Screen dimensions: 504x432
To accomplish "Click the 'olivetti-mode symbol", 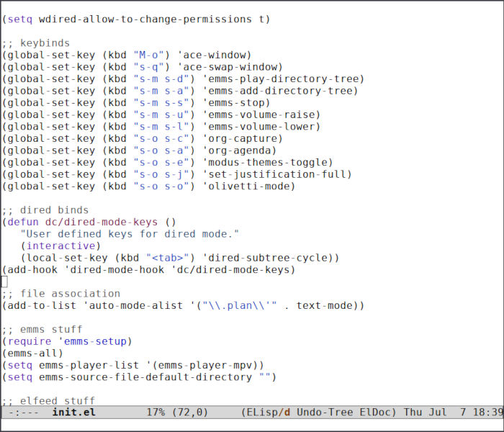I will [x=248, y=186].
